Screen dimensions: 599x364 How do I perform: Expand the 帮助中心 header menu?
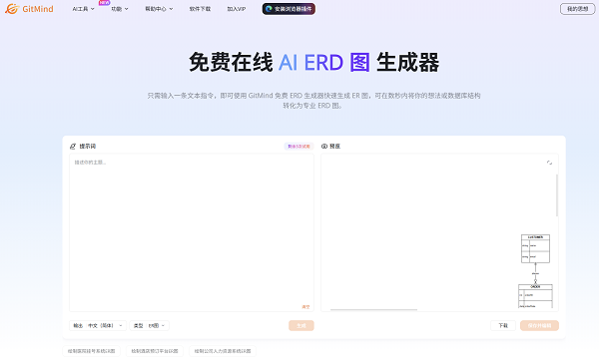tap(159, 9)
